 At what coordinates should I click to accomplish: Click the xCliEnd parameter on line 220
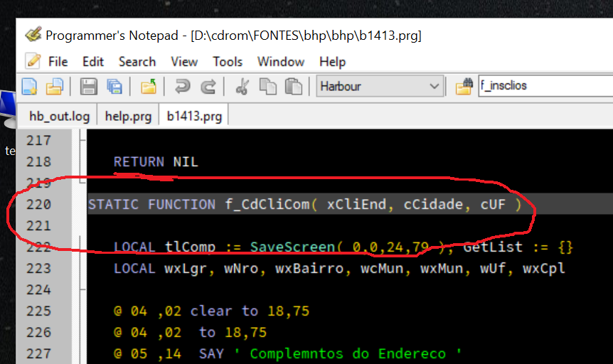pos(356,205)
